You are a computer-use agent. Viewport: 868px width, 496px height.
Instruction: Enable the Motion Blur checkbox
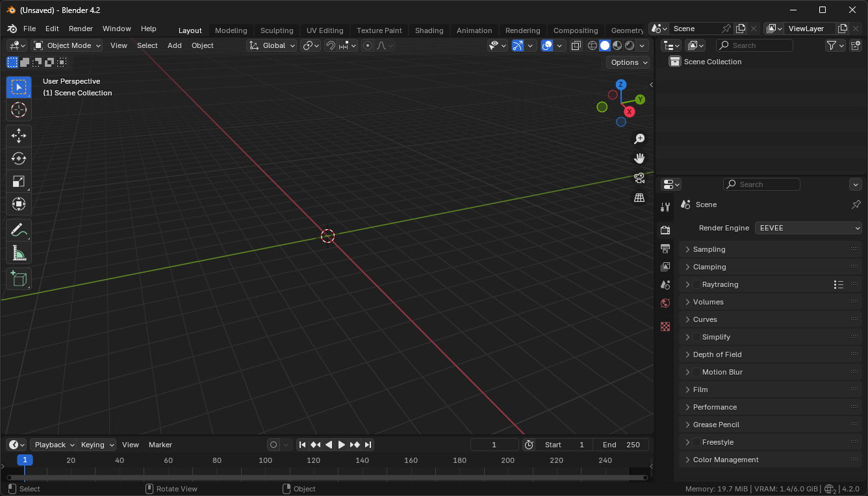pos(696,372)
